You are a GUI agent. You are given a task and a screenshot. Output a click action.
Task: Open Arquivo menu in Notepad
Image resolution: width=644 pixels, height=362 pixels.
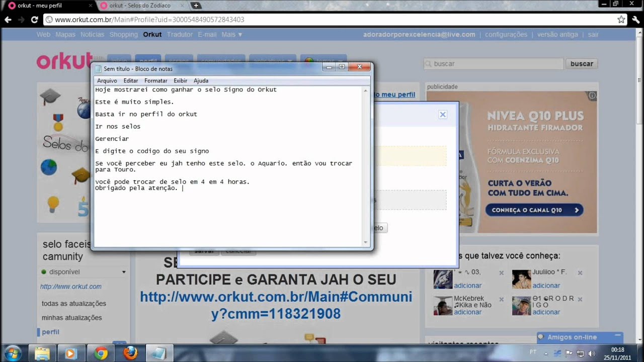click(x=107, y=80)
